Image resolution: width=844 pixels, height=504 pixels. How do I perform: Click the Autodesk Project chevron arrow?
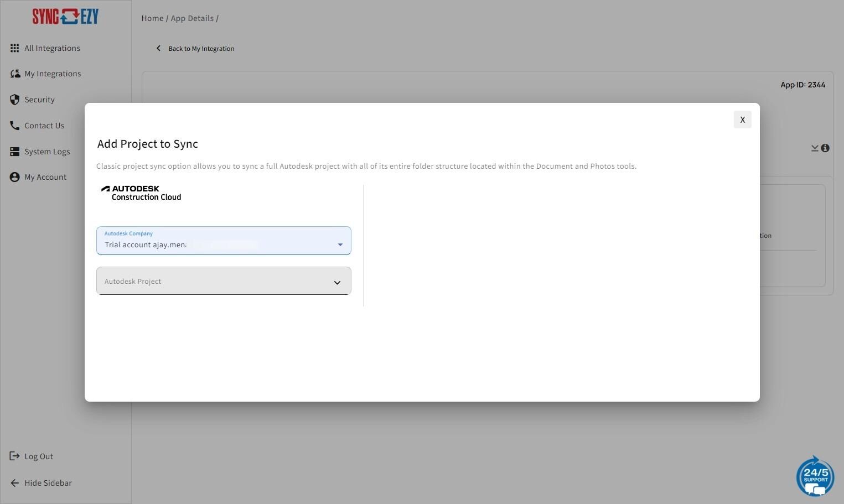point(337,283)
